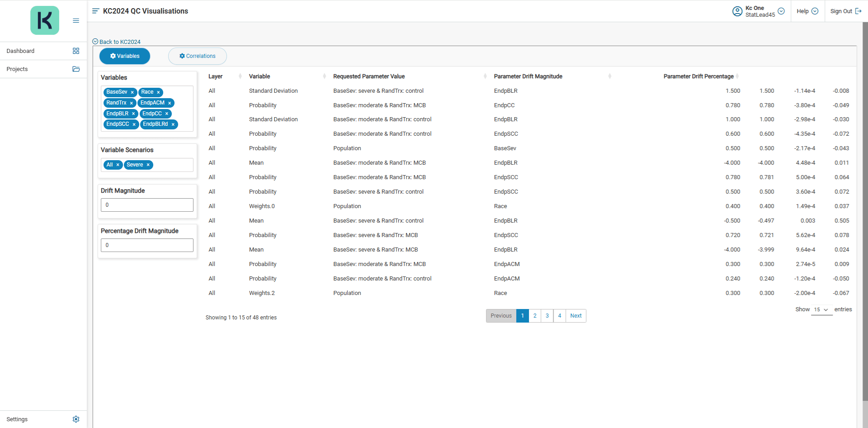Image resolution: width=868 pixels, height=428 pixels.
Task: Go to results page 4
Action: [x=560, y=316]
